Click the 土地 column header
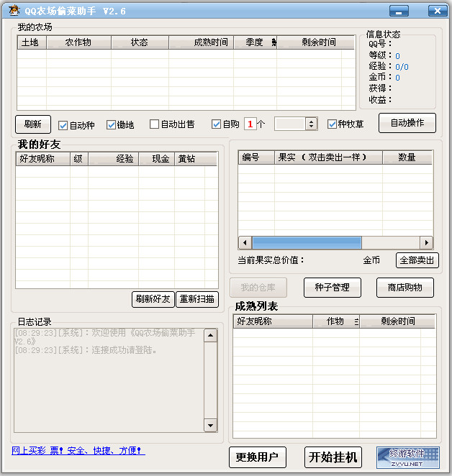The width and height of the screenshot is (452, 476). click(32, 42)
